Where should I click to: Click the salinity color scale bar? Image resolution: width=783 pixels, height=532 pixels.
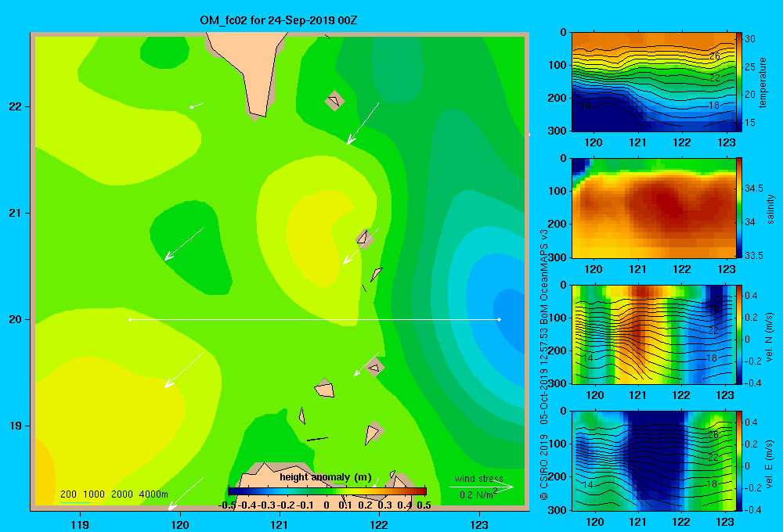pos(739,208)
